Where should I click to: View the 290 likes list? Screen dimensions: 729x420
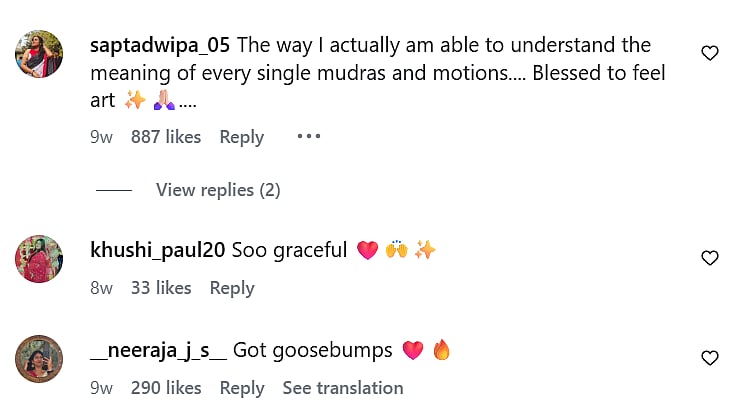pos(166,388)
